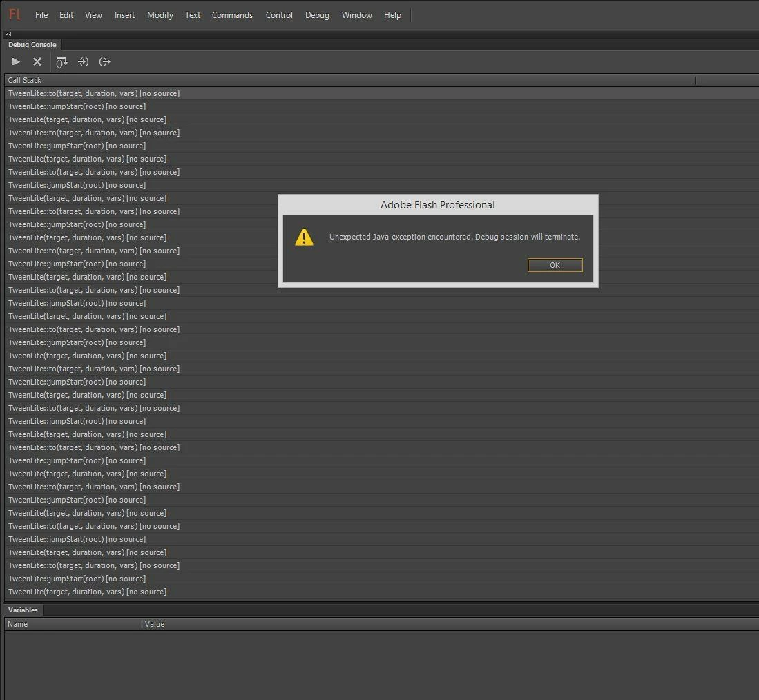Click OK in the Java exception dialog
The width and height of the screenshot is (759, 700).
[x=555, y=265]
